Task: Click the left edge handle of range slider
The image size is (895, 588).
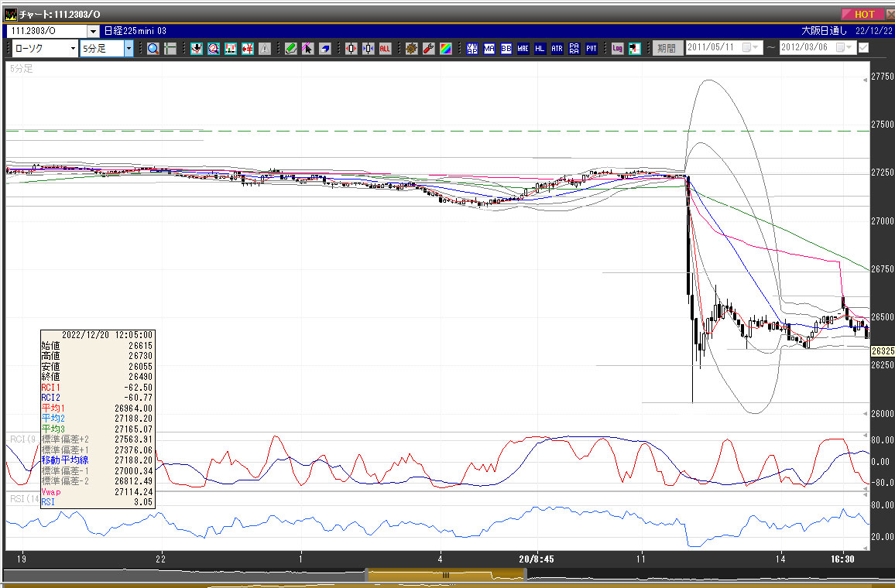Action: click(x=366, y=575)
